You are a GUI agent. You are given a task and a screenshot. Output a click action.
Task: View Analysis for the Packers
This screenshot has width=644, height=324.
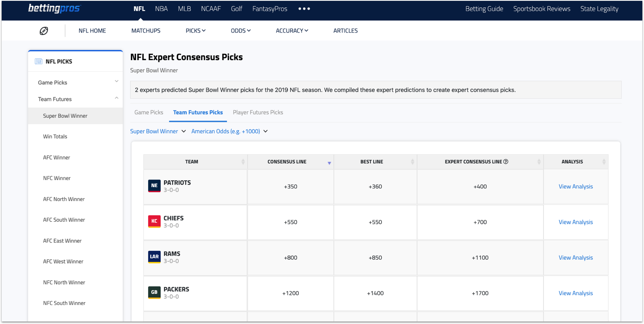point(576,293)
